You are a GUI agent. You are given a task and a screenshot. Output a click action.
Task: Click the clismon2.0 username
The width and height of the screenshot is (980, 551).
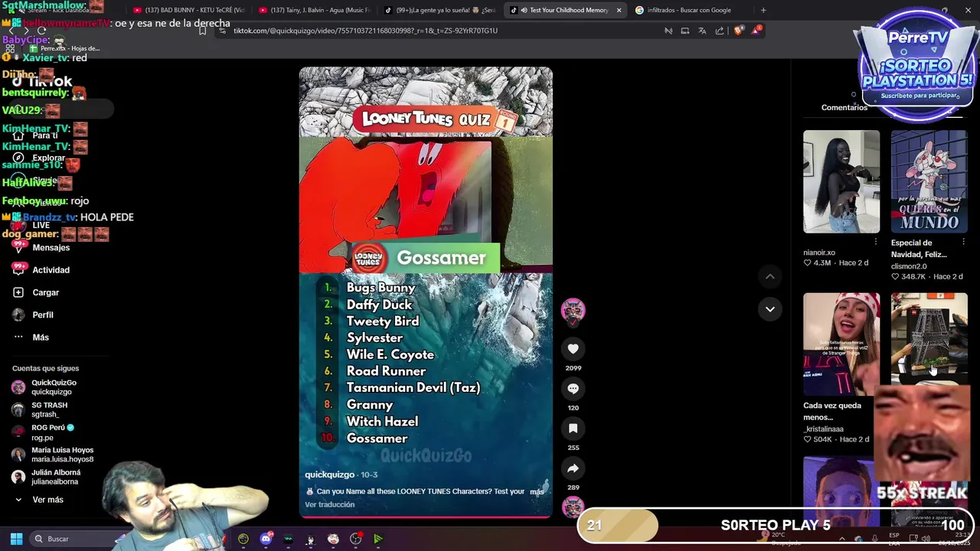tap(909, 266)
